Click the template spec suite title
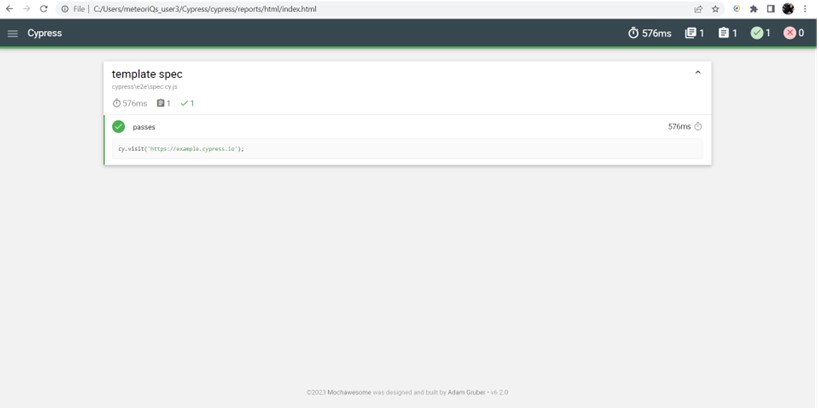819x408 pixels. (147, 74)
